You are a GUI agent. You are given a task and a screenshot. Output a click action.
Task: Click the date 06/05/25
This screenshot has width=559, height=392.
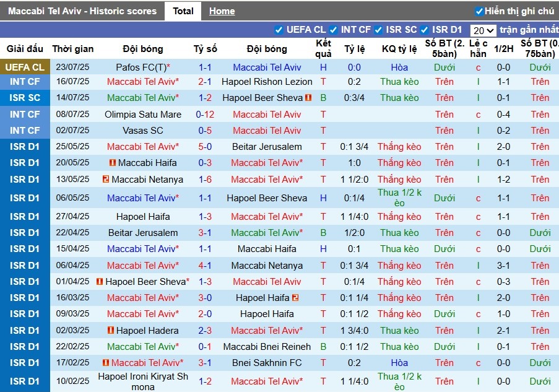tap(72, 198)
